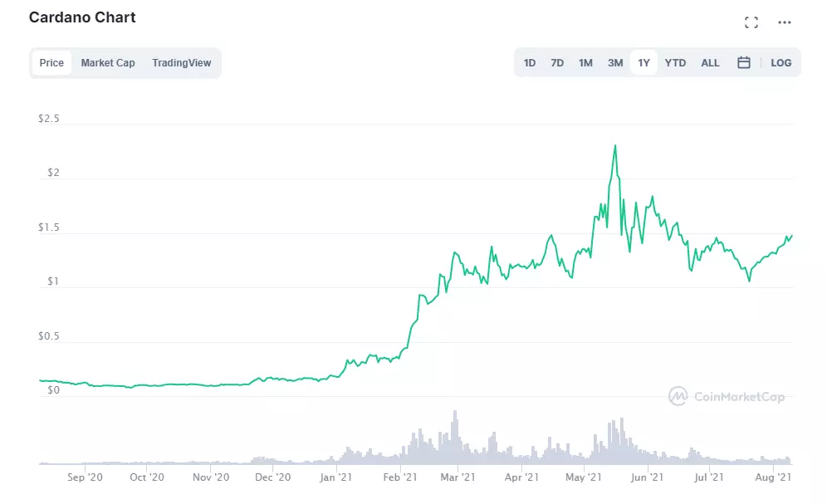Open the three-dot more options menu
This screenshot has height=504, width=827.
point(784,22)
